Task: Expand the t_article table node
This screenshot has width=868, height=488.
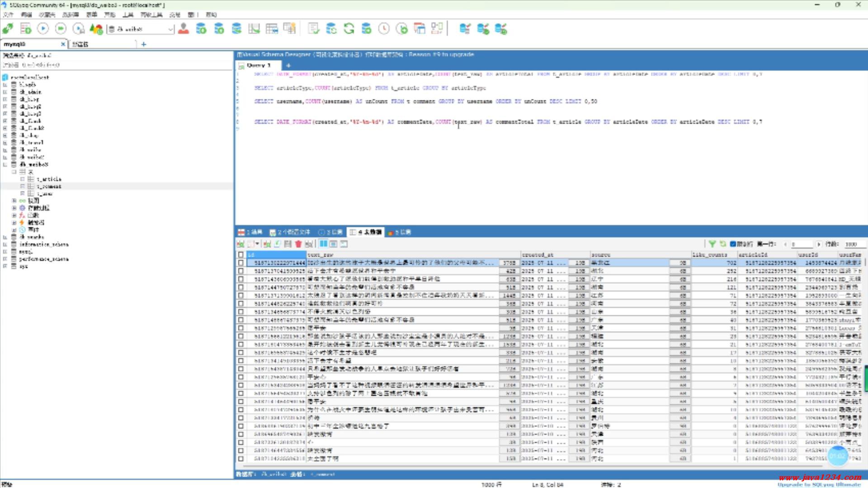Action: (x=23, y=179)
